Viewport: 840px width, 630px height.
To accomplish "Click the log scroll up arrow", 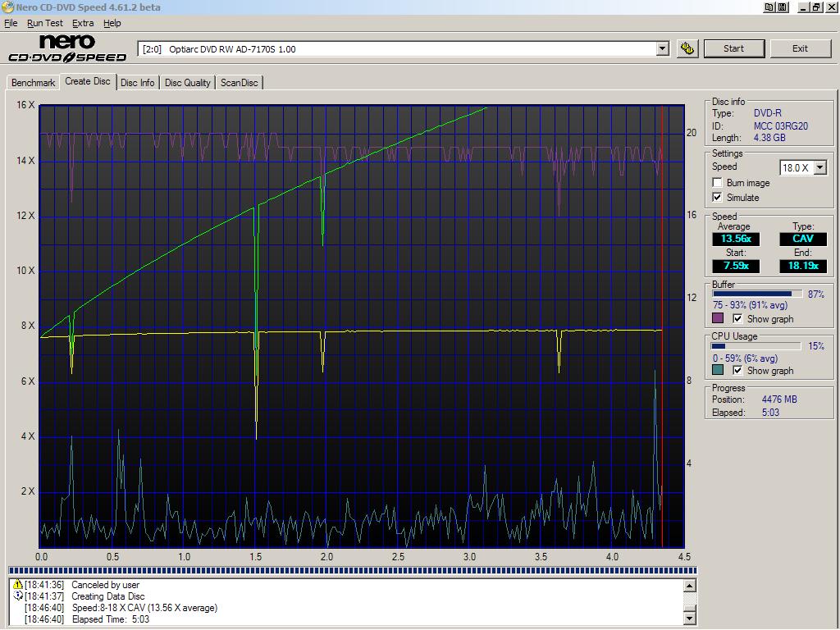I will coord(690,586).
